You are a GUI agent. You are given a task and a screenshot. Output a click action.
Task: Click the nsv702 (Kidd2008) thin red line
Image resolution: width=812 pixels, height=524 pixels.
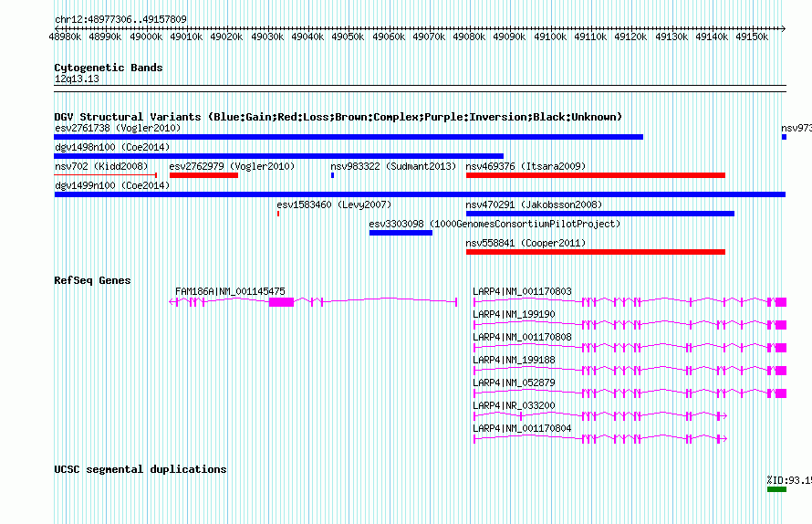(x=106, y=175)
